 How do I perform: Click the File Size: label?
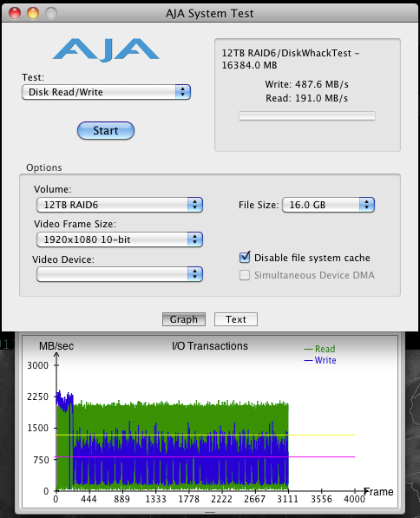(x=259, y=205)
